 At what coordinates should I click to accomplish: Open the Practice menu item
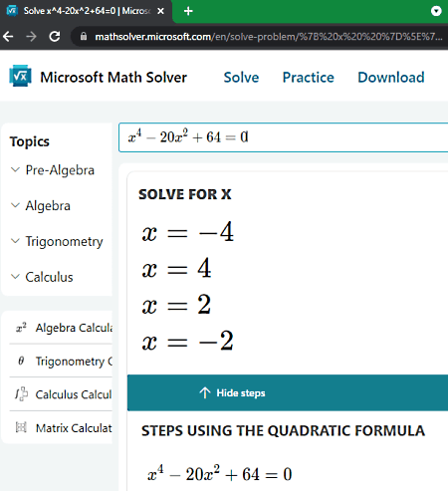pos(309,78)
